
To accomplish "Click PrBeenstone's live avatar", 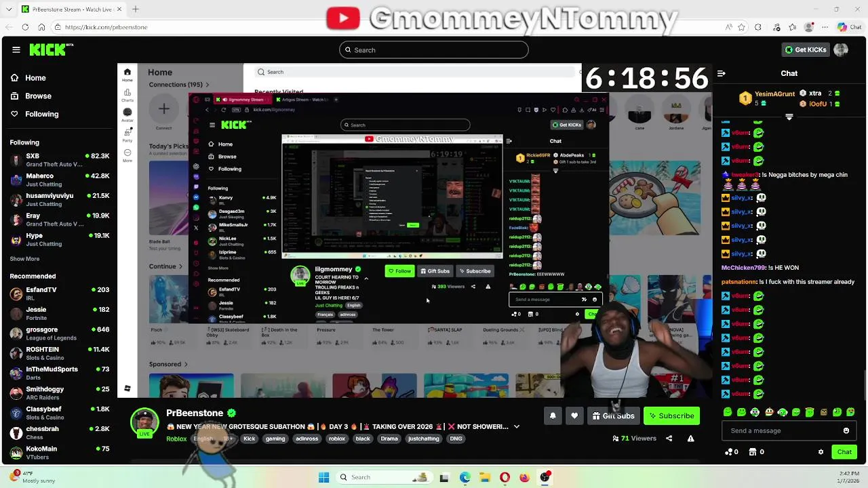I will (x=144, y=422).
